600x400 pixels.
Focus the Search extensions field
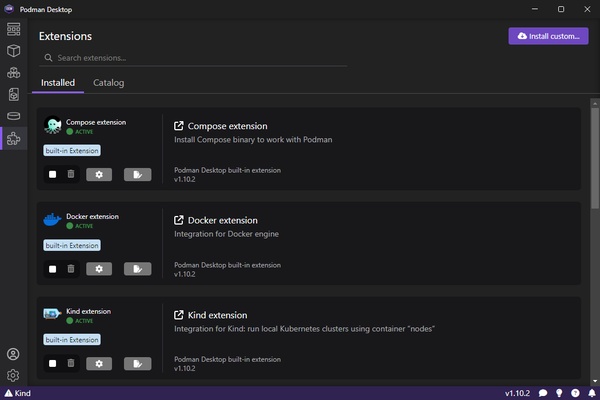(193, 58)
